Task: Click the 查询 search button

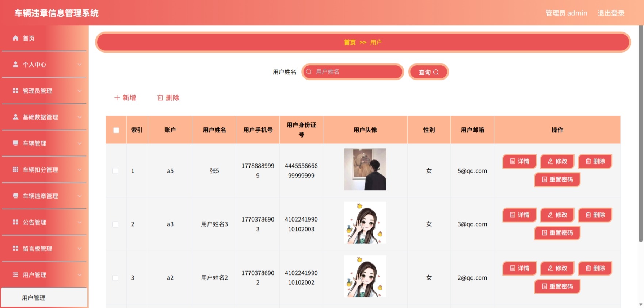Action: coord(428,72)
